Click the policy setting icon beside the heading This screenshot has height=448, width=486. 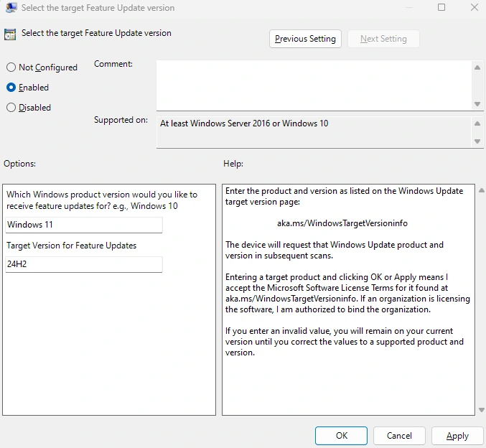10,34
